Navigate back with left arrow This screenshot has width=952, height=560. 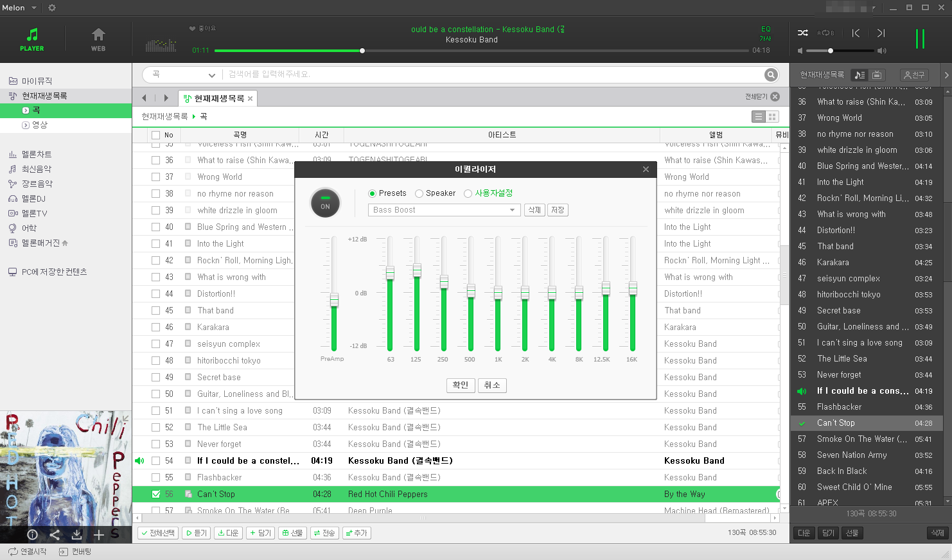click(144, 98)
